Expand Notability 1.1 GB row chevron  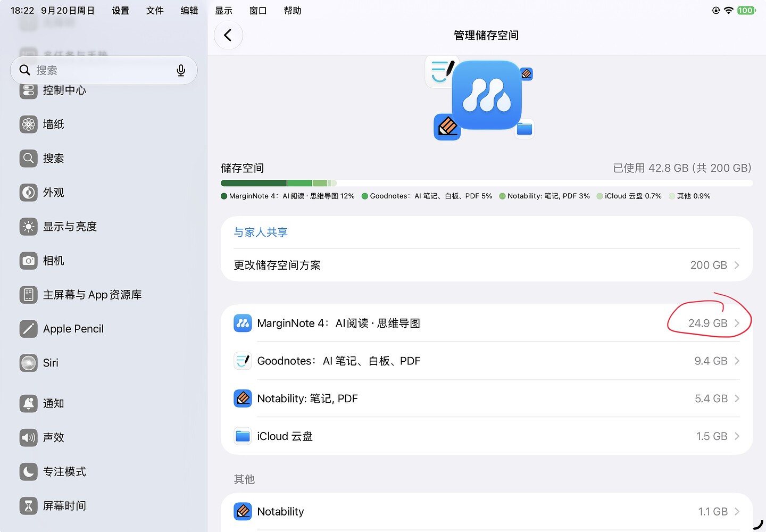coord(737,511)
